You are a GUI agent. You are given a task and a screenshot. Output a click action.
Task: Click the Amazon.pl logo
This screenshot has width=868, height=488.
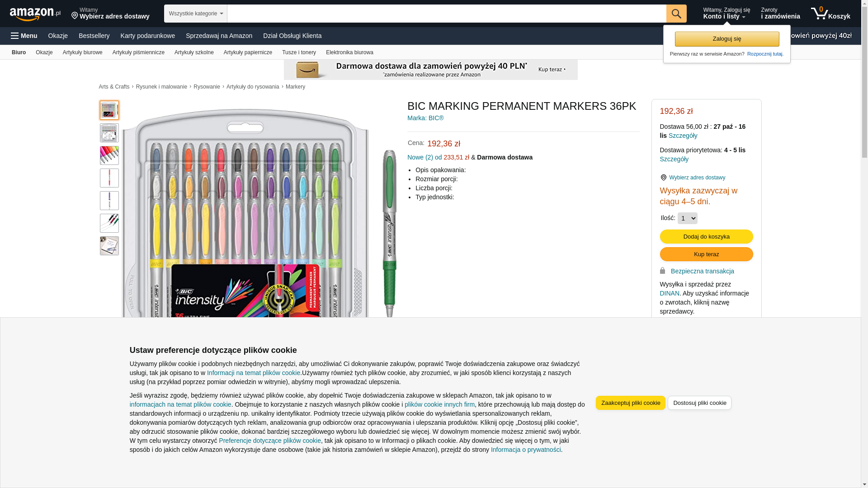pyautogui.click(x=35, y=14)
